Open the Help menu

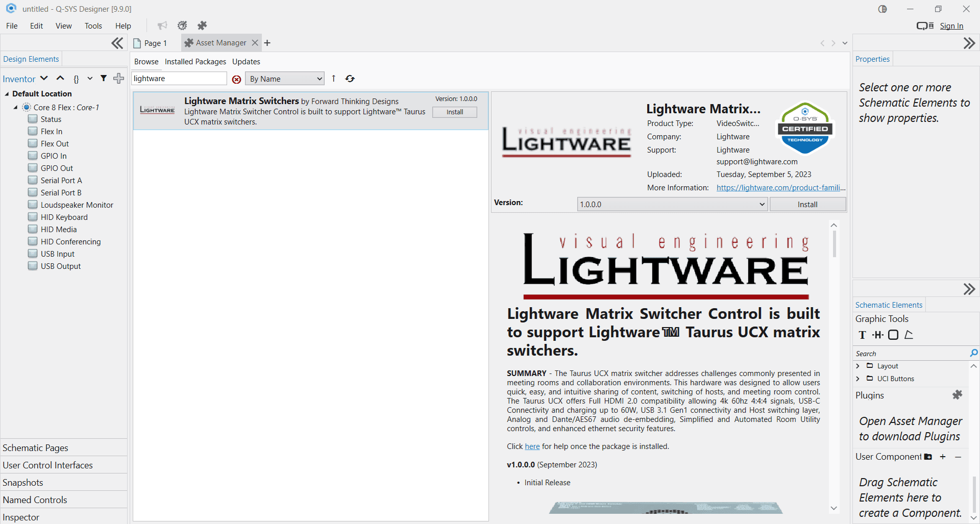tap(123, 26)
